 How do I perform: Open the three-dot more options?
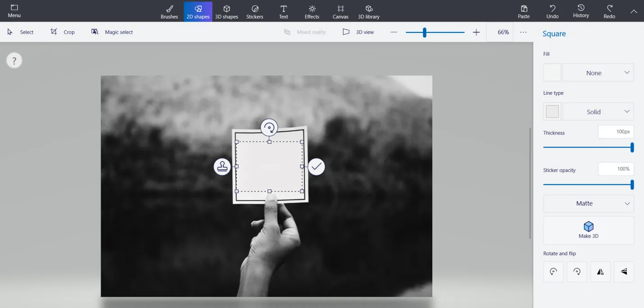(x=523, y=32)
